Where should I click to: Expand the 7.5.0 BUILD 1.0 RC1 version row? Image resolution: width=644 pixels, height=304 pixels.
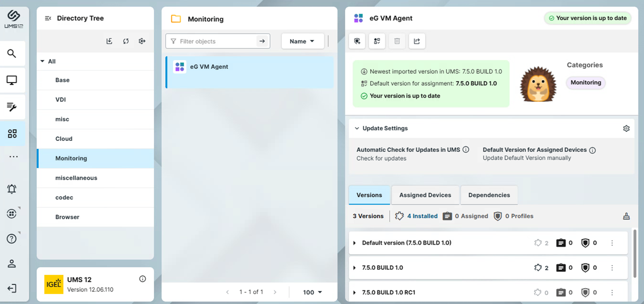[x=355, y=292]
